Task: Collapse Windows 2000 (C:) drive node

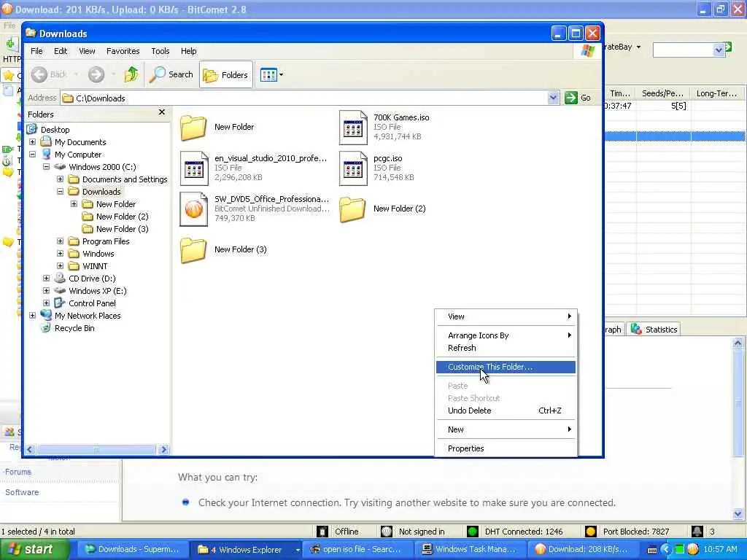Action: coord(46,167)
